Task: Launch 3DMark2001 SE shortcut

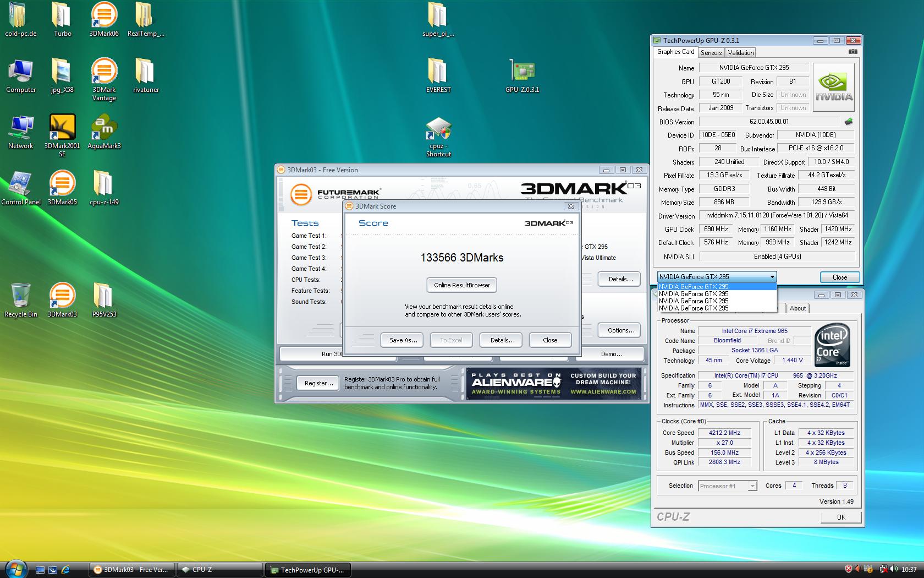Action: (x=62, y=136)
